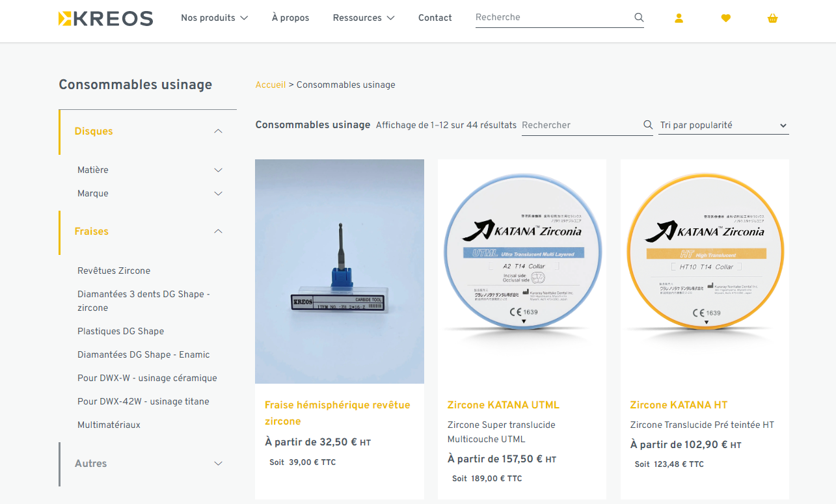The height and width of the screenshot is (504, 836).
Task: Go to the À propos page
Action: pyautogui.click(x=290, y=18)
